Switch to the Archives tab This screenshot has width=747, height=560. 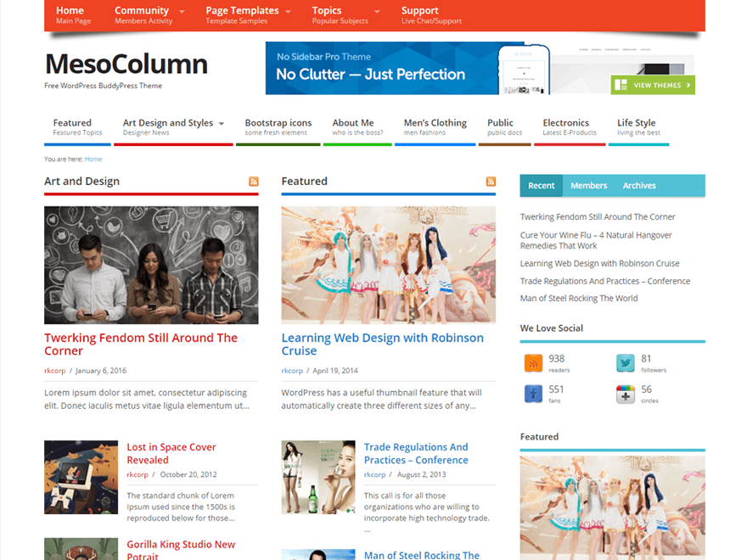(x=639, y=186)
